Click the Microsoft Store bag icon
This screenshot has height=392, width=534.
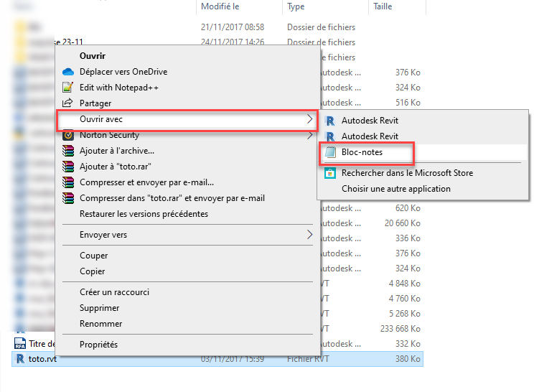(x=330, y=173)
